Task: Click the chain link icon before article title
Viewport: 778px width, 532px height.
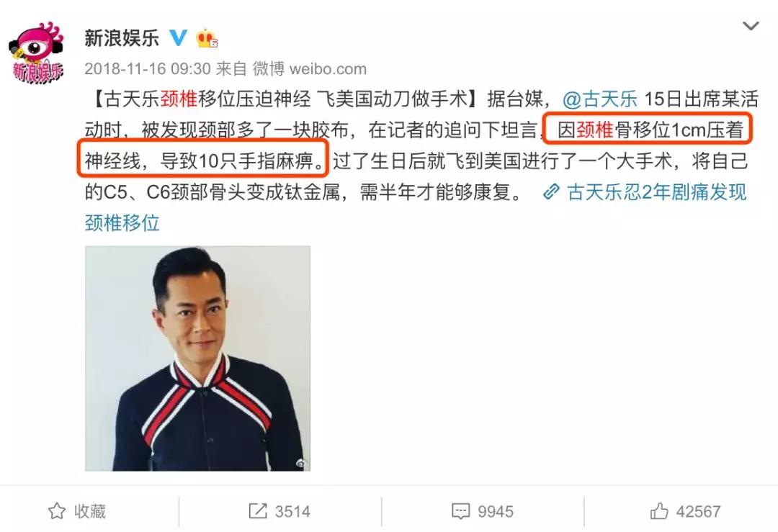Action: (x=551, y=192)
